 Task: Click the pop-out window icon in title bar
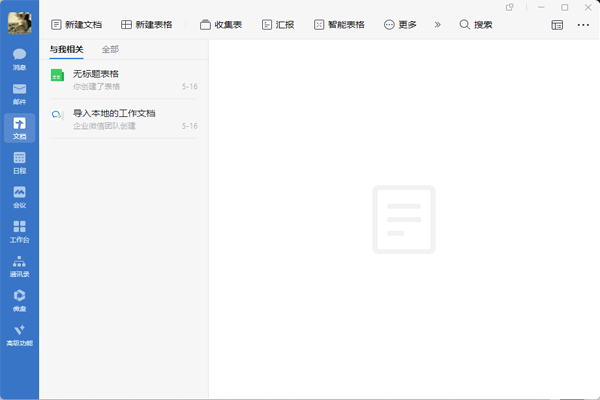pos(509,7)
